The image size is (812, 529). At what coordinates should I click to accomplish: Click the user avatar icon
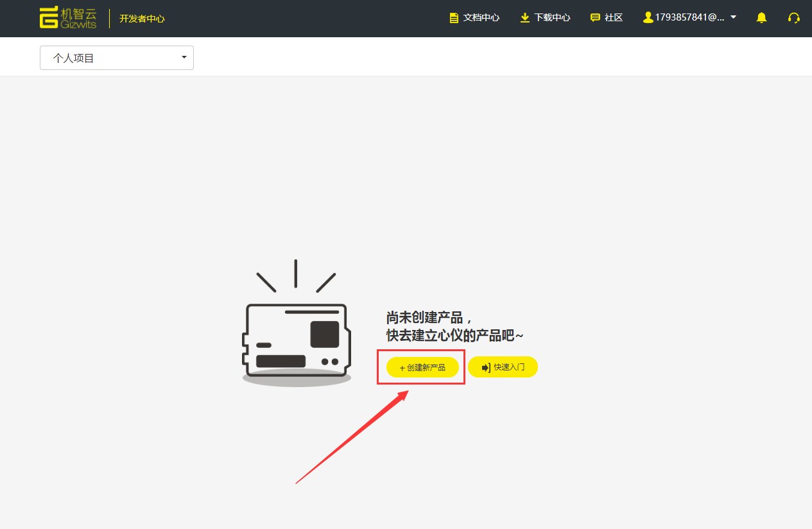648,18
